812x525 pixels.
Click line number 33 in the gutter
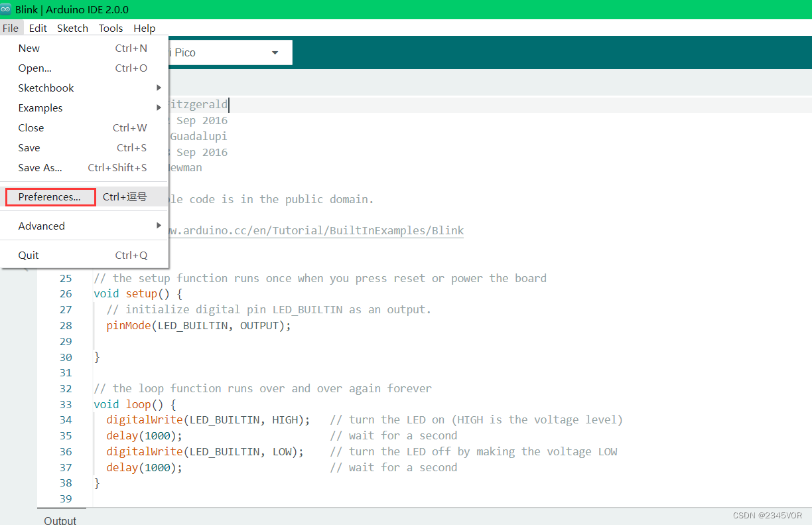pos(66,404)
